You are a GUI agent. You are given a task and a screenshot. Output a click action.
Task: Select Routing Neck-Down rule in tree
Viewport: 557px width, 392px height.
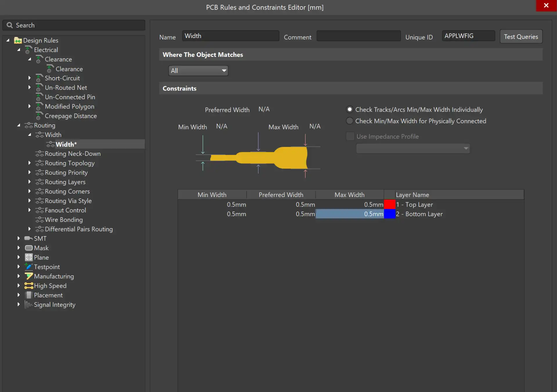click(x=73, y=153)
